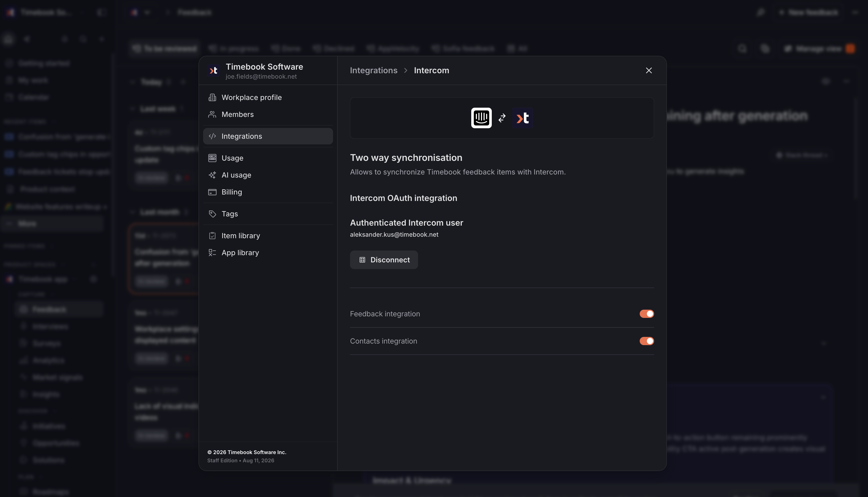The image size is (868, 497).
Task: Click the App library checklist icon
Action: pos(212,253)
